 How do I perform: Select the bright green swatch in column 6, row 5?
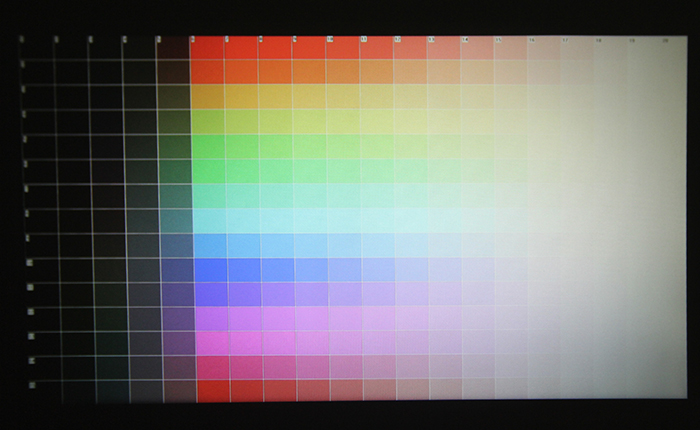[209, 146]
